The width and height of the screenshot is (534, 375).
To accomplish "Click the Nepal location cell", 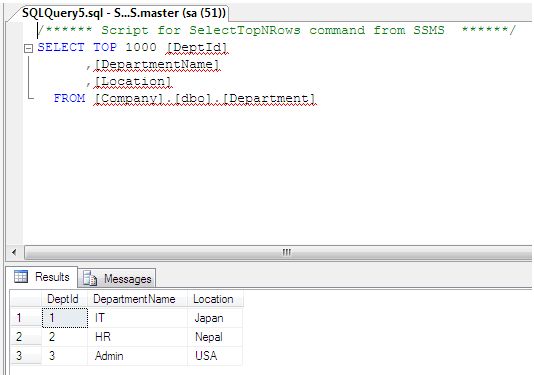I will coord(215,337).
